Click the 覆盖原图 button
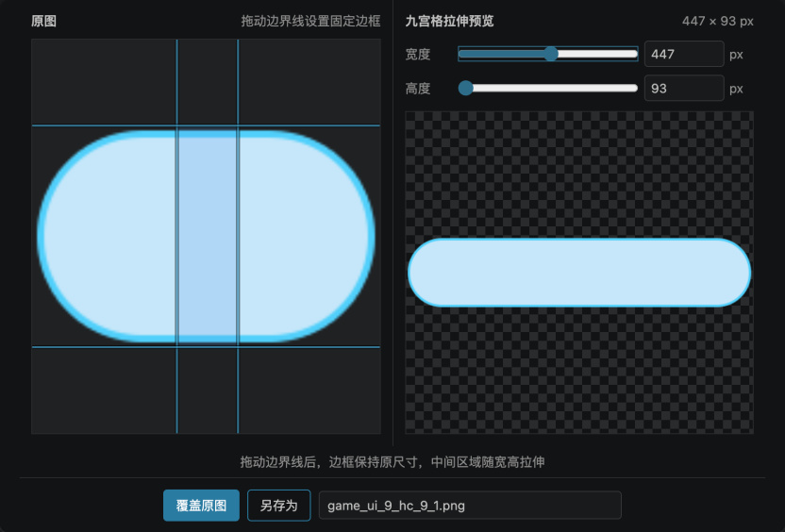 coord(201,506)
